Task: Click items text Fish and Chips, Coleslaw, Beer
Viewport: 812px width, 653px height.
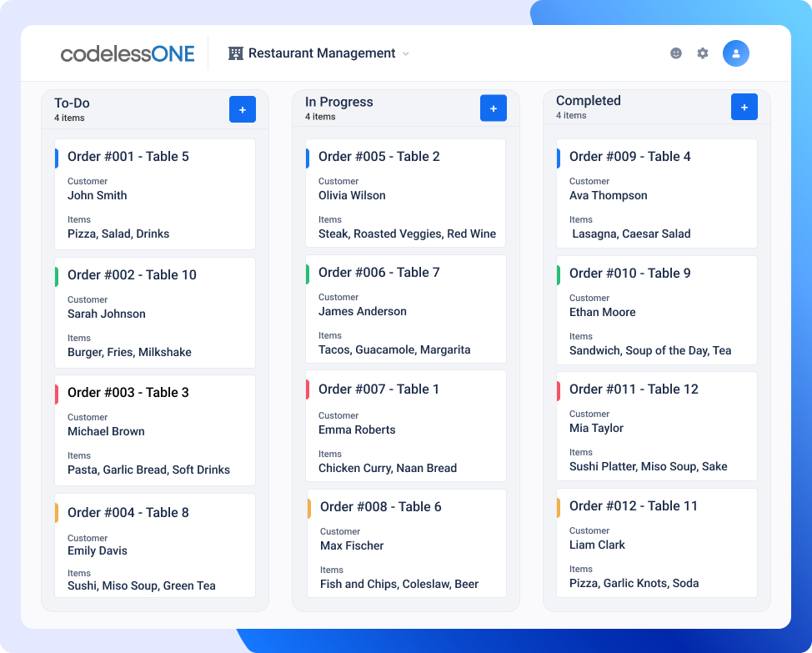Action: (399, 584)
